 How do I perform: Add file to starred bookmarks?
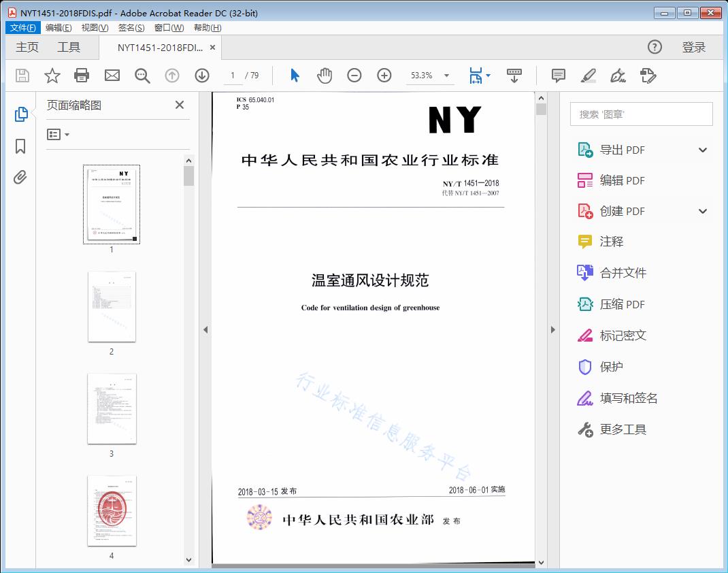(52, 76)
